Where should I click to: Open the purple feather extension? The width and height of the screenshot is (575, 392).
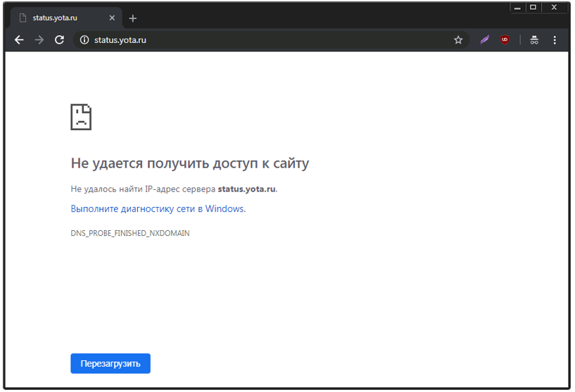point(485,40)
